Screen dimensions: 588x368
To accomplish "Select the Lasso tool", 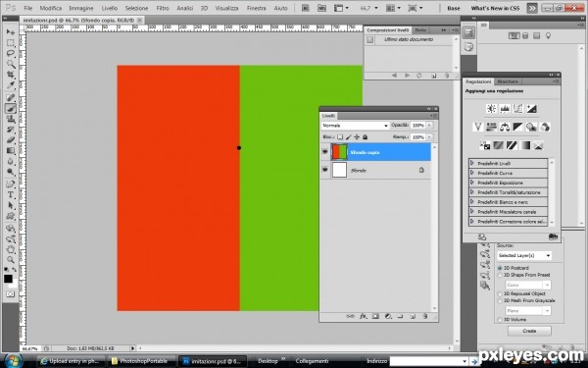I will click(x=11, y=53).
